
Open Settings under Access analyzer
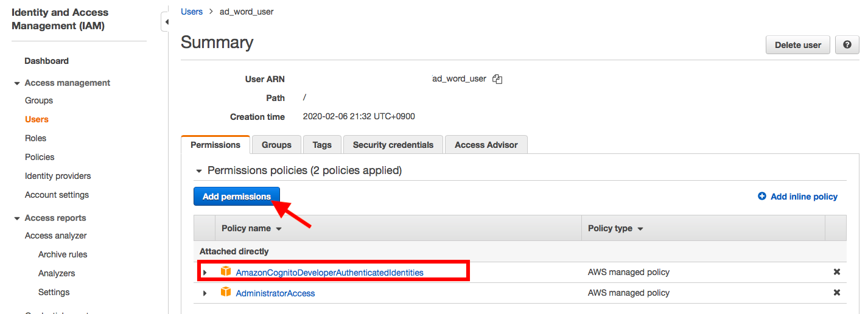54,292
